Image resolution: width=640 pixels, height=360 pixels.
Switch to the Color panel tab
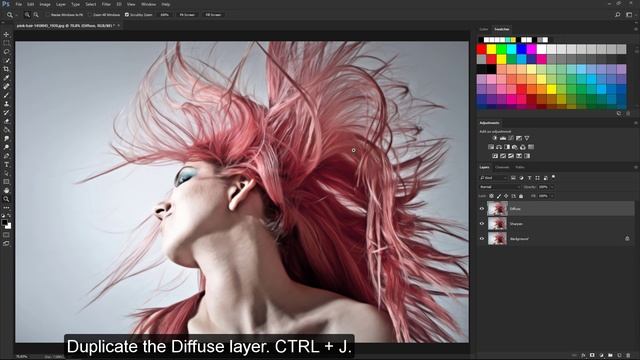click(x=484, y=29)
